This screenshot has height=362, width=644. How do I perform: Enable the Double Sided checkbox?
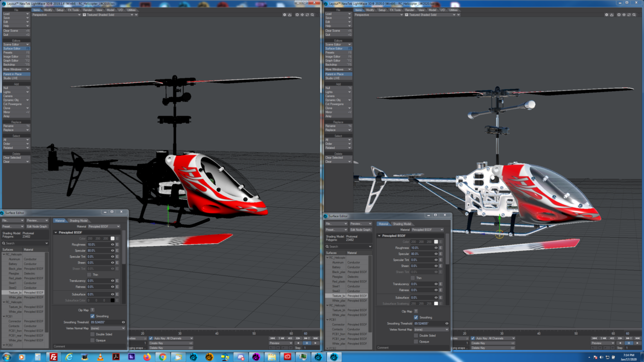click(x=93, y=334)
